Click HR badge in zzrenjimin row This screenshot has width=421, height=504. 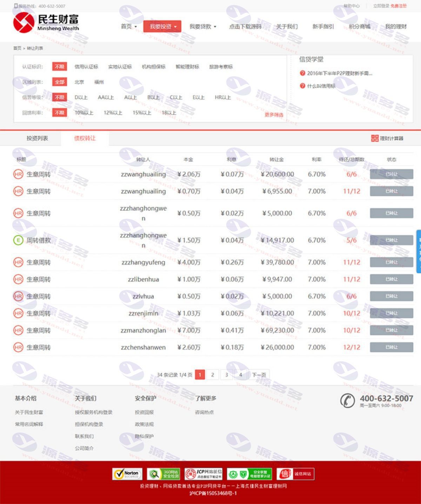(18, 313)
